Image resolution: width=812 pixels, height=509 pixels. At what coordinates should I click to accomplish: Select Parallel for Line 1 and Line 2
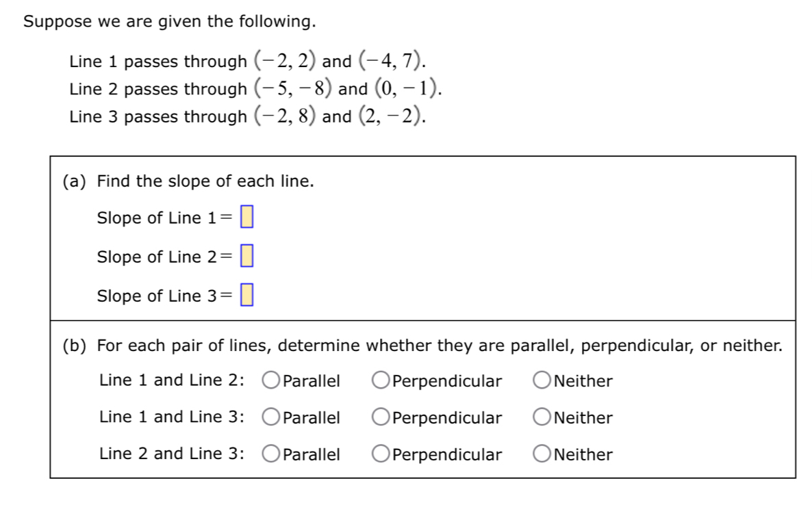pyautogui.click(x=271, y=380)
